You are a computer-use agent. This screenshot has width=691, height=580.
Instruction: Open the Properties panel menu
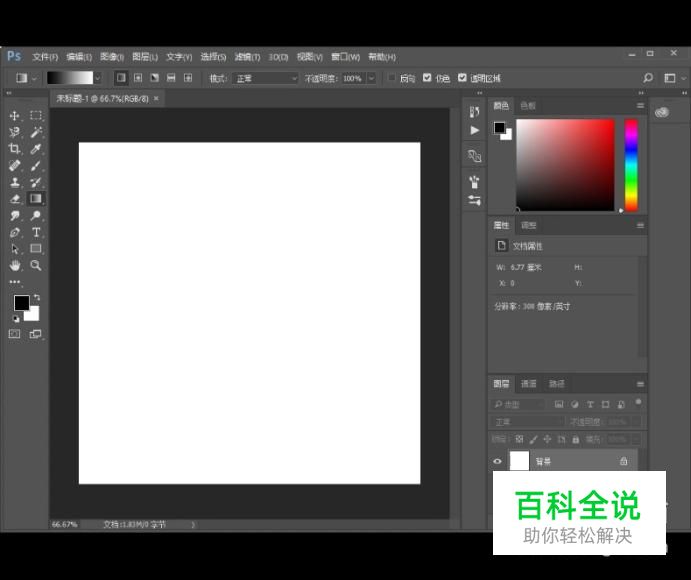(640, 226)
